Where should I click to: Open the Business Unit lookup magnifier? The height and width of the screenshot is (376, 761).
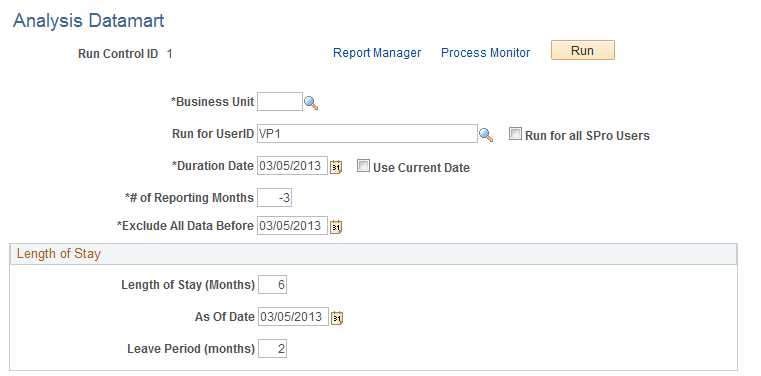[x=311, y=102]
